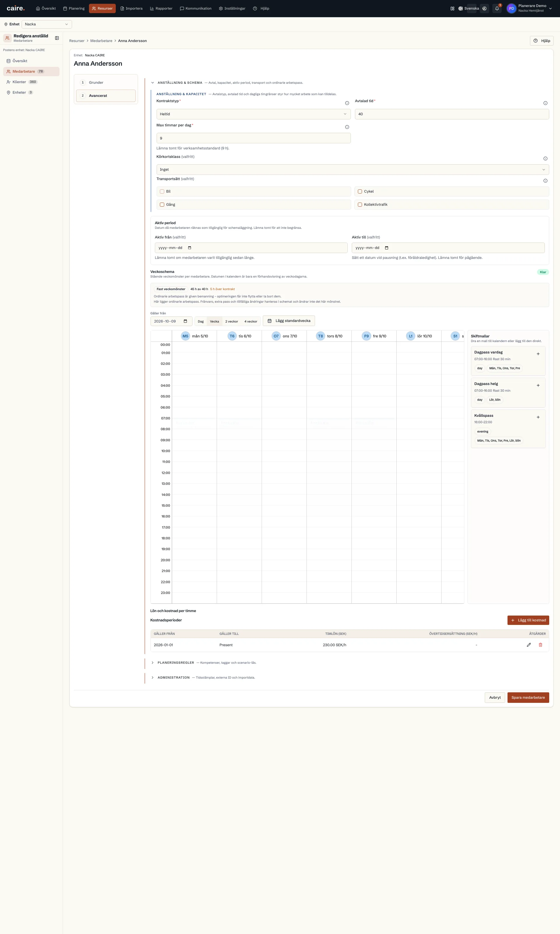The image size is (560, 934).
Task: Show info for Max timmar per dag
Action: pyautogui.click(x=347, y=127)
